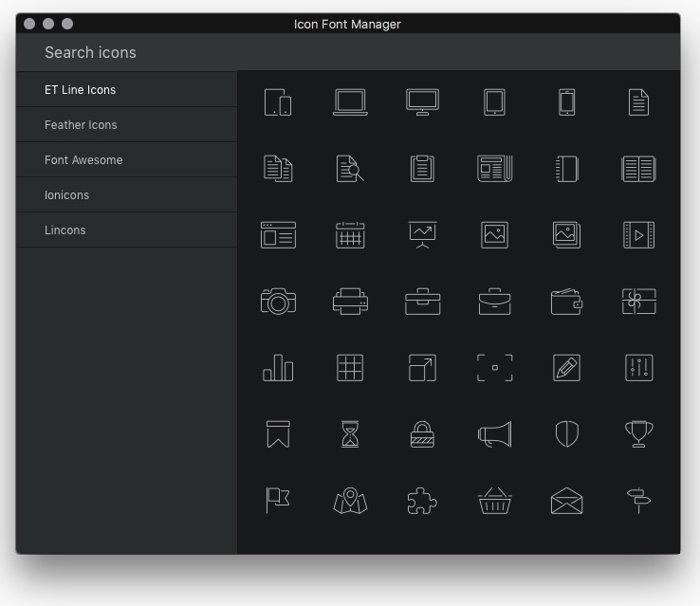Choose Lincons in the font list
Image resolution: width=700 pixels, height=606 pixels.
126,230
